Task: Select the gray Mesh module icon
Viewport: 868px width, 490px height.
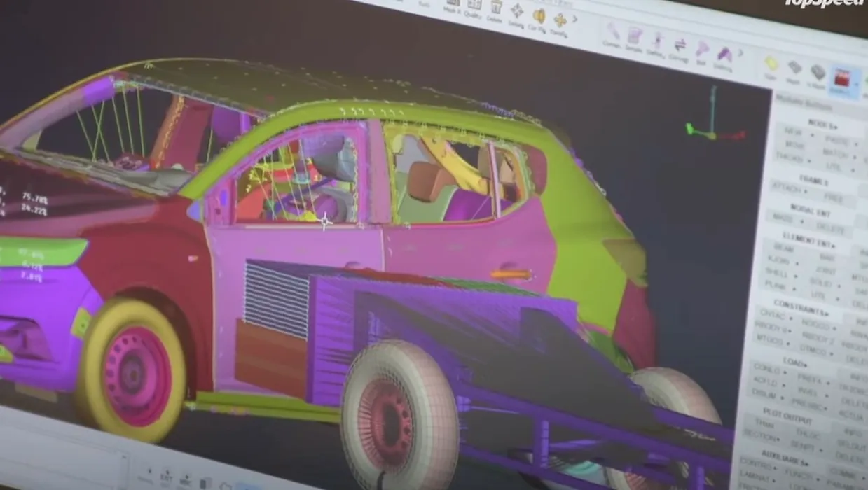Action: coord(794,68)
